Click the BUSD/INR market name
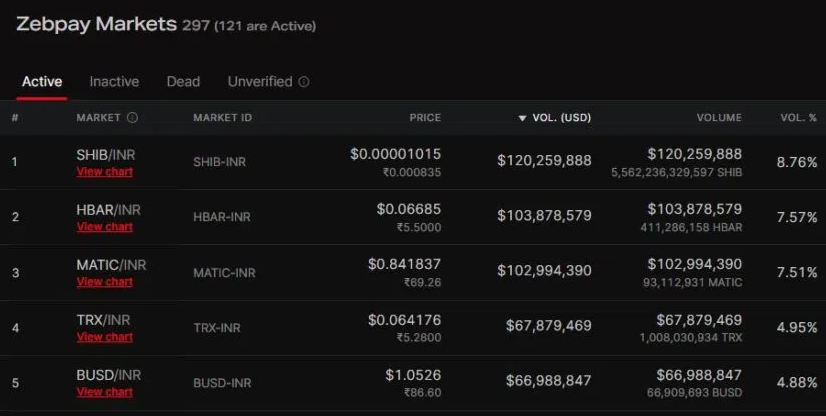826x416 pixels. point(109,375)
